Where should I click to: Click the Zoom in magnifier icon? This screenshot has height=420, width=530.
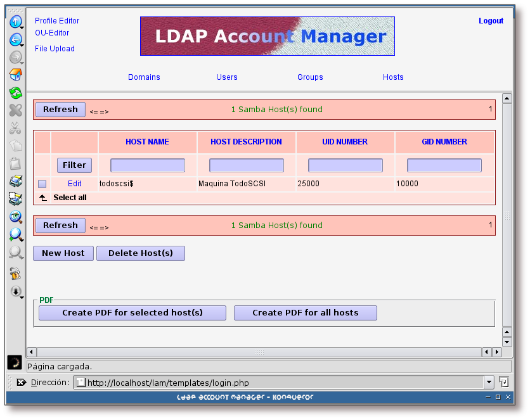tap(15, 234)
